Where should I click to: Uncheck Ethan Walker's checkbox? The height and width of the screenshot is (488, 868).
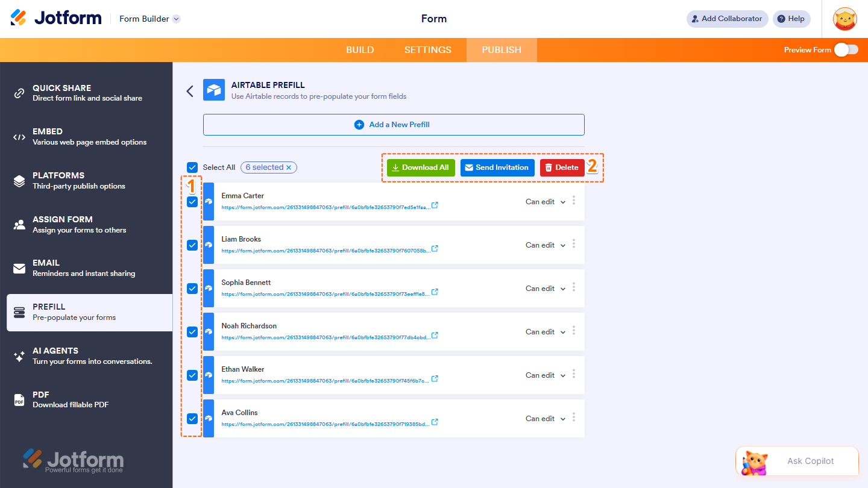coord(192,375)
